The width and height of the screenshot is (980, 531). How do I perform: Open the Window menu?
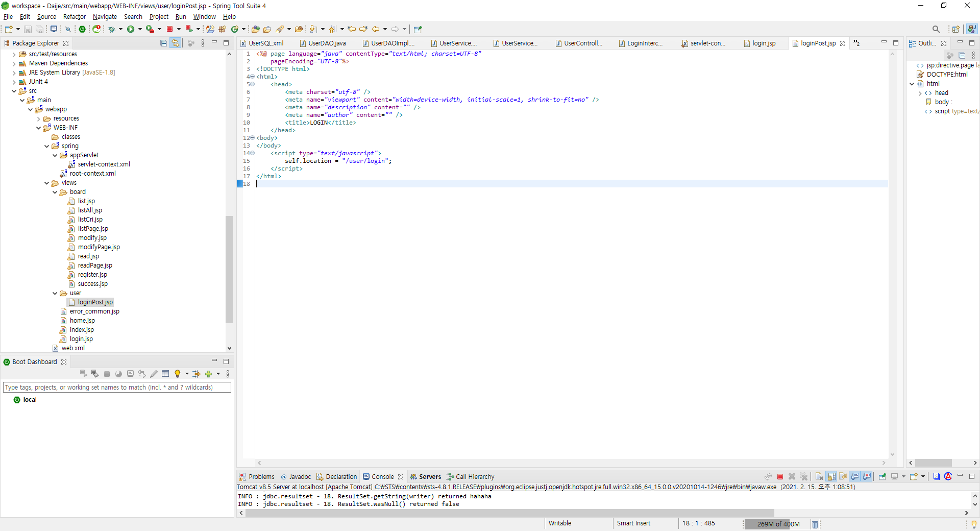[204, 17]
